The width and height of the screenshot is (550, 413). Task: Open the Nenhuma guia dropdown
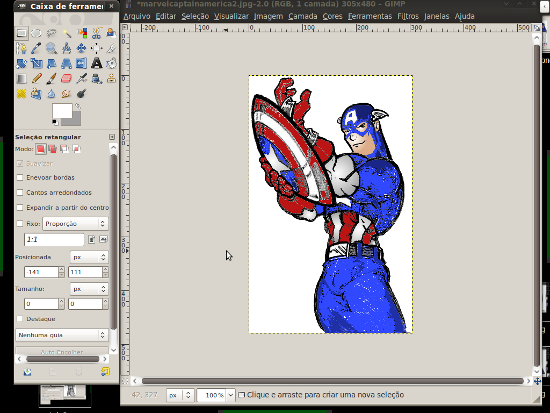62,335
